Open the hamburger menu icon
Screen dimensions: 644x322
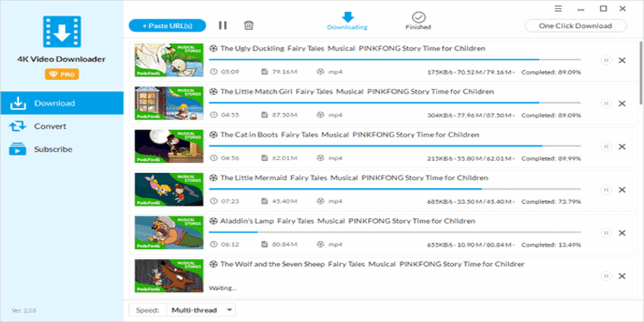[x=558, y=9]
